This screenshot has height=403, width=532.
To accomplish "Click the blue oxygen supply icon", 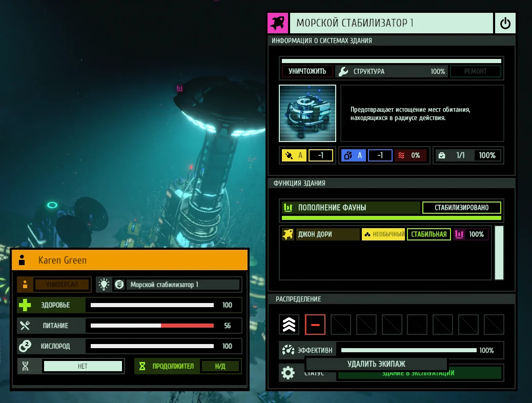I will coord(348,155).
